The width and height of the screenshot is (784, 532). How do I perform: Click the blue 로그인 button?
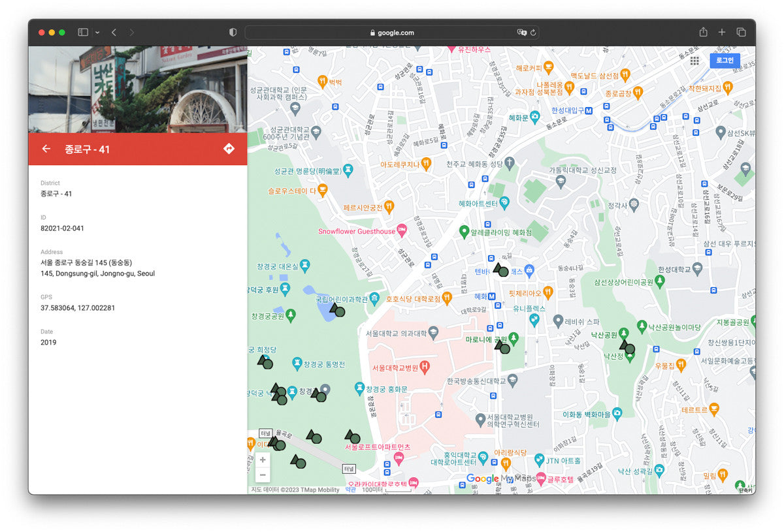tap(725, 60)
